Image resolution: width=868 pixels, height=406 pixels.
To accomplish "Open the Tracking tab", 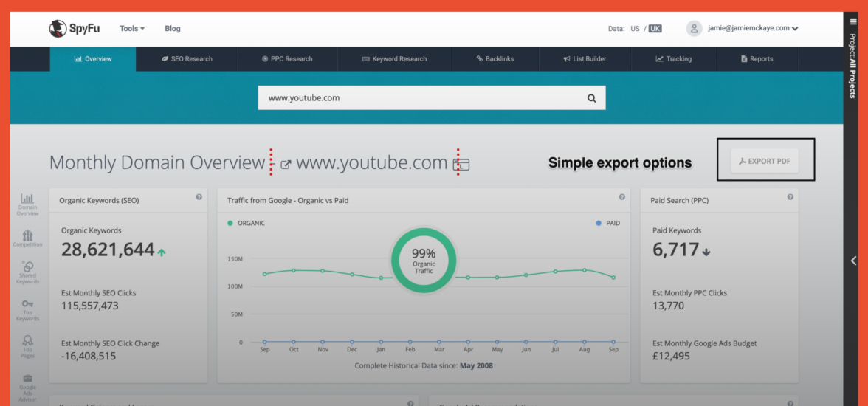I will tap(674, 59).
